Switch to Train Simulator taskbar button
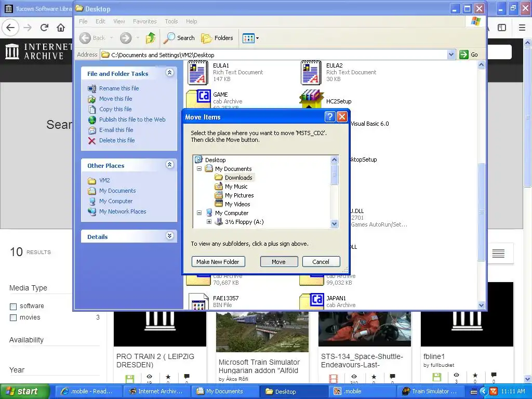Screen dimensions: 532x399 pos(430,391)
